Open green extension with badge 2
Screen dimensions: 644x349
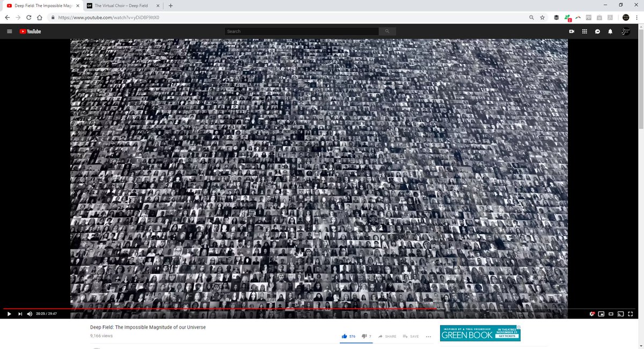click(x=567, y=18)
